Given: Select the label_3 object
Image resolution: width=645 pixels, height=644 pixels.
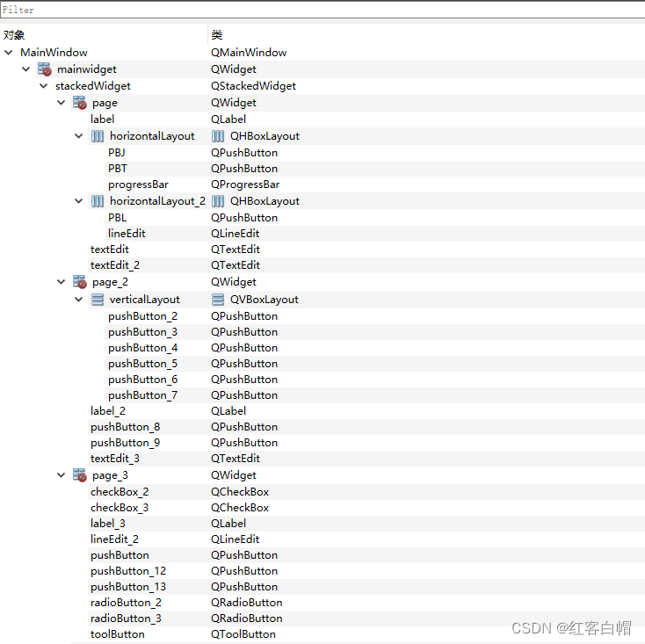Looking at the screenshot, I should pyautogui.click(x=108, y=524).
